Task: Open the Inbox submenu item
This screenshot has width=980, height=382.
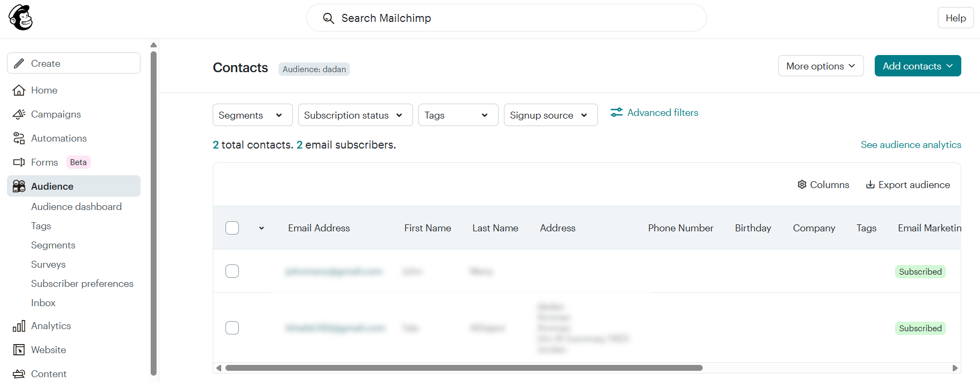Action: pyautogui.click(x=43, y=303)
